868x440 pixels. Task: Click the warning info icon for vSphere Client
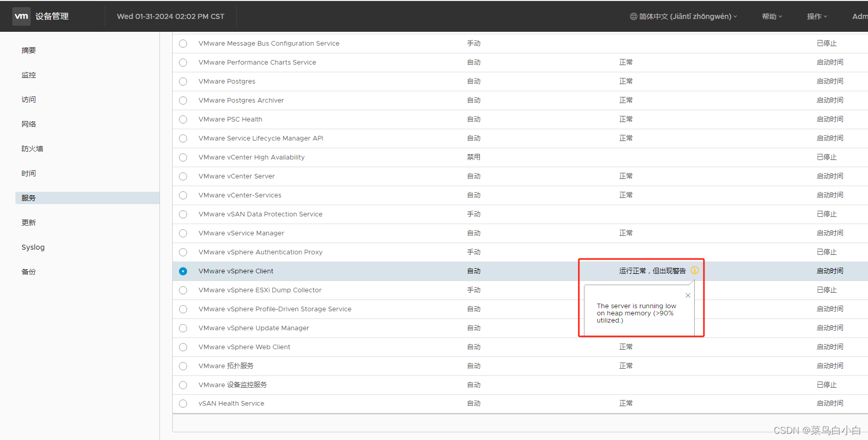tap(695, 270)
